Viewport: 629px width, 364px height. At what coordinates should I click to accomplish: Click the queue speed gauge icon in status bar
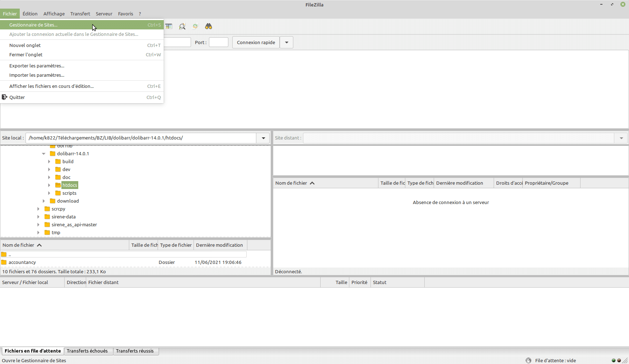click(528, 360)
